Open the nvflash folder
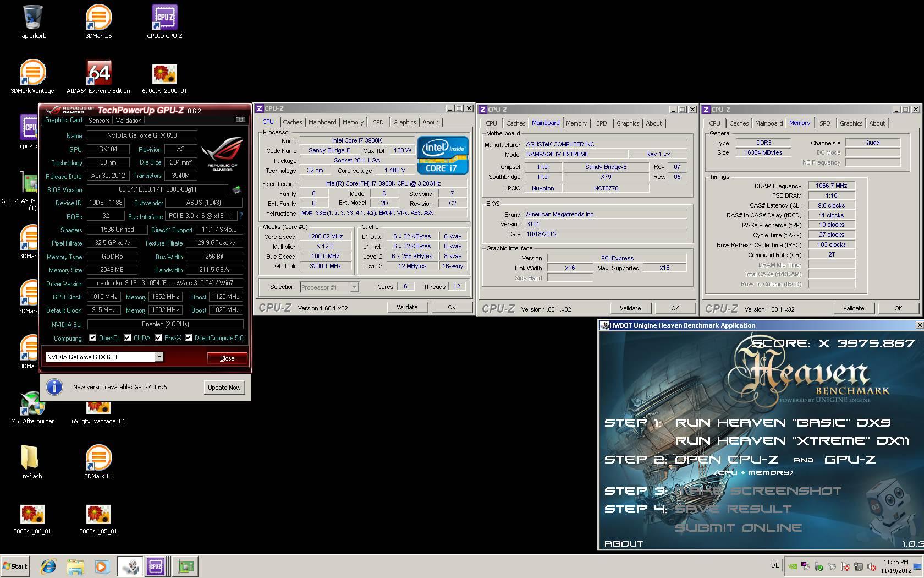The width and height of the screenshot is (924, 578). [x=32, y=462]
